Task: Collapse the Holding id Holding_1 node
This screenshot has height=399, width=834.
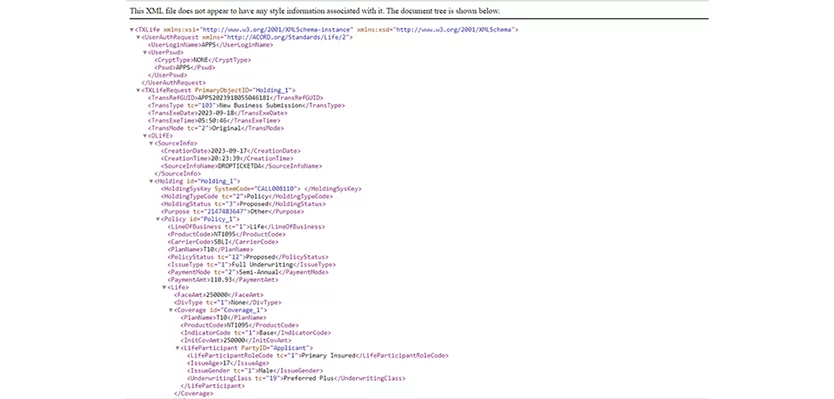Action: (x=151, y=181)
